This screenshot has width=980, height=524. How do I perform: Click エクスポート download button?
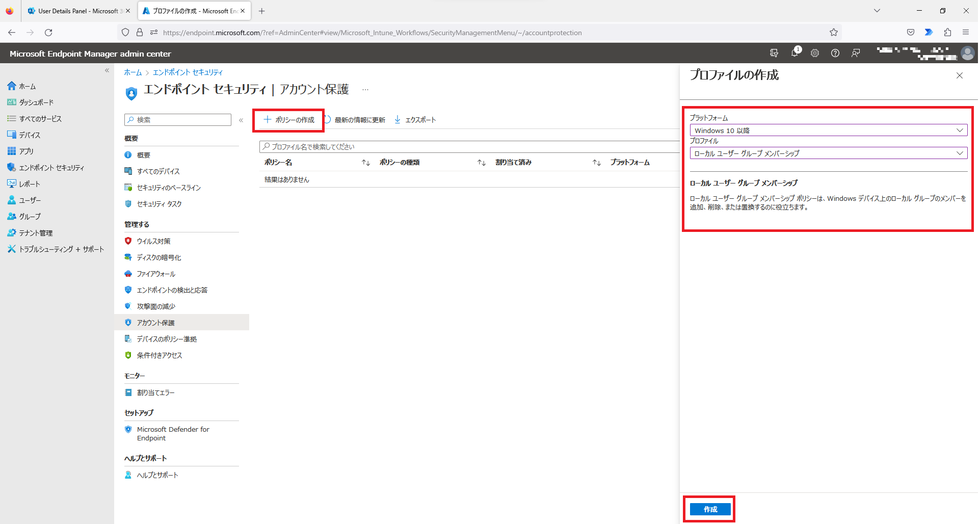pyautogui.click(x=415, y=120)
